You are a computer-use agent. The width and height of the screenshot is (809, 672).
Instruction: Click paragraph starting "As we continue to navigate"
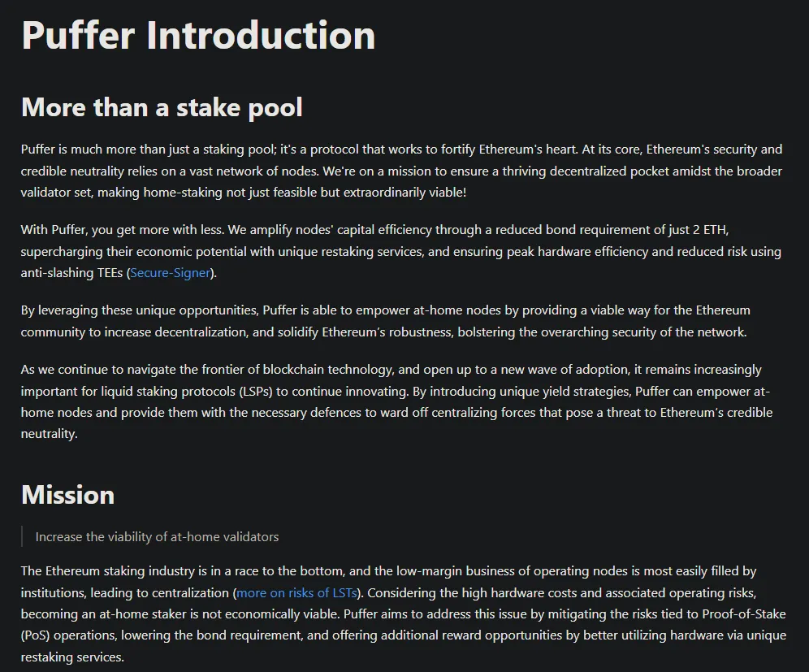396,401
